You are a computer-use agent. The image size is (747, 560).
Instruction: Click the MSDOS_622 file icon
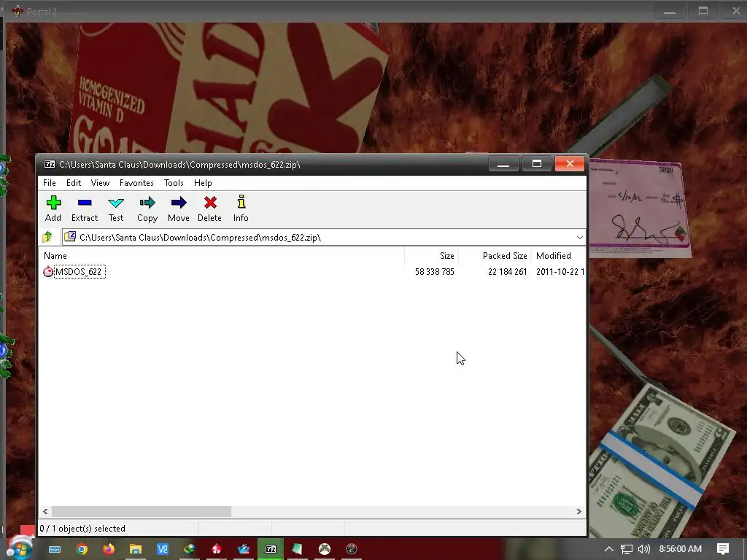(x=48, y=272)
